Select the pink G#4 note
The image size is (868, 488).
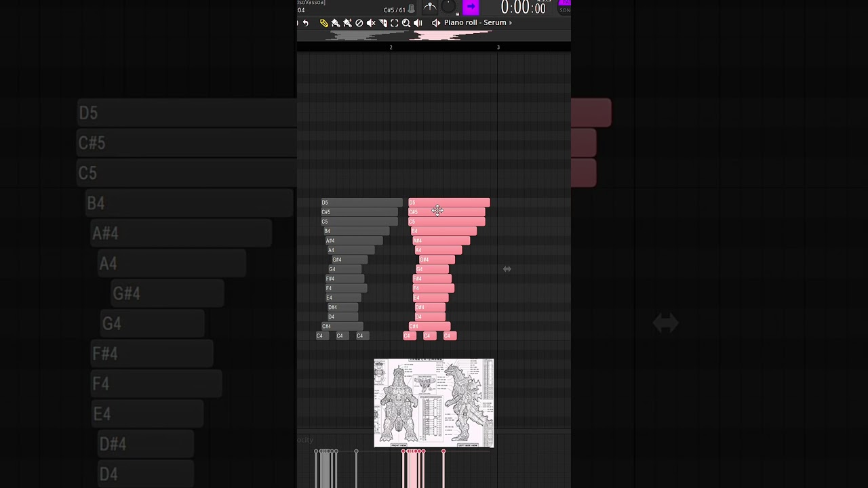tap(437, 260)
